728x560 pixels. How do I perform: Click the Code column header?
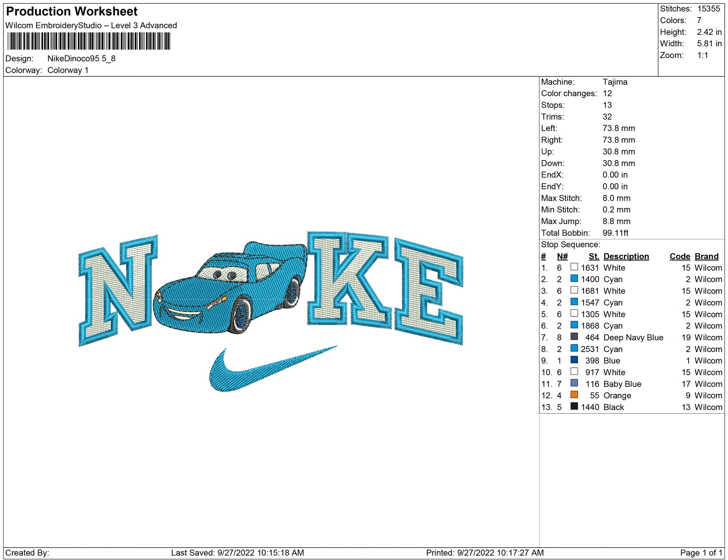[x=679, y=256]
